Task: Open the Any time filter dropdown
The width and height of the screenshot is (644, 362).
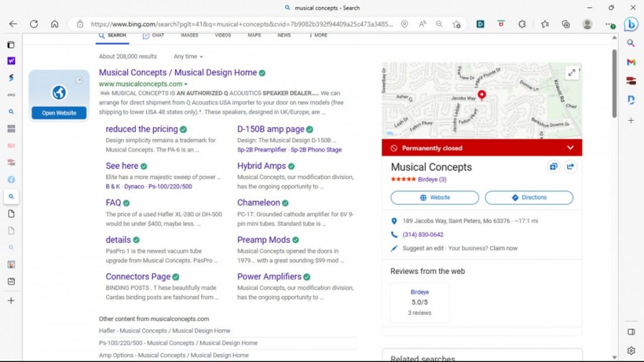Action: click(x=188, y=56)
